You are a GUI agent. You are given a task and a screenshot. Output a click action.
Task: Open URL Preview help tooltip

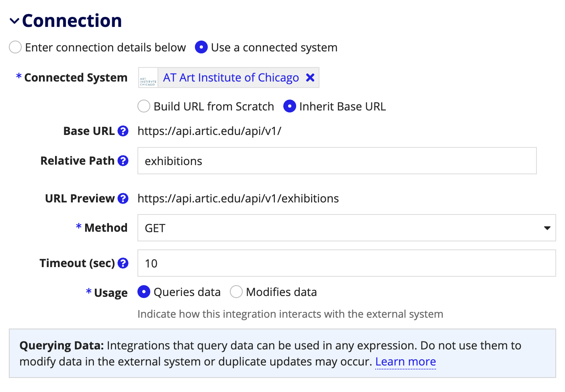point(123,198)
